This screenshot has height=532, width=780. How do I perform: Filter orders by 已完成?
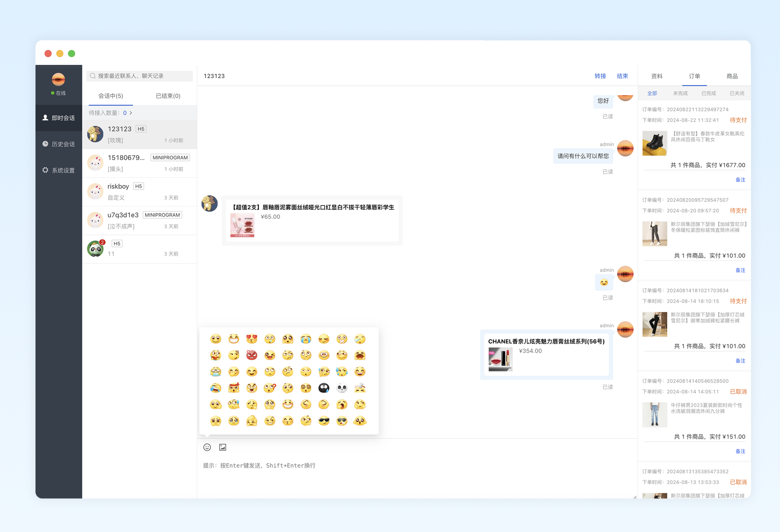pyautogui.click(x=708, y=94)
